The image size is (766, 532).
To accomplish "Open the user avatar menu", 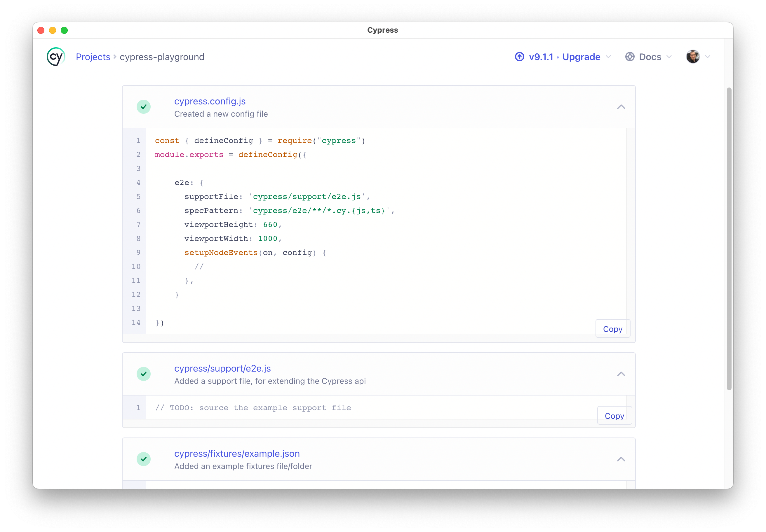I will click(693, 57).
